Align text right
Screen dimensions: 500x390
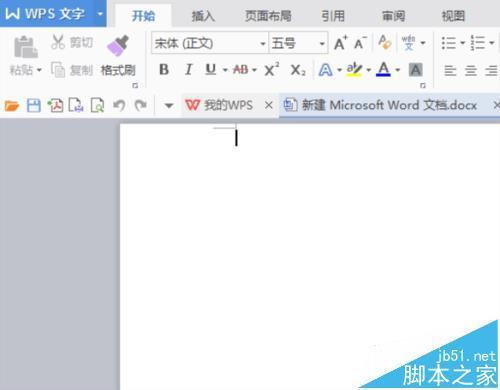pyautogui.click(x=491, y=71)
